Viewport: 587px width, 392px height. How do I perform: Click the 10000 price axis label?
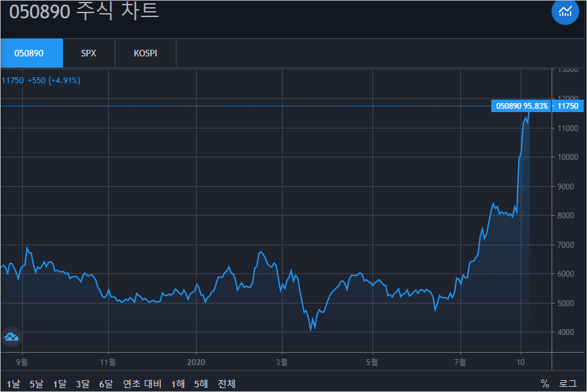pyautogui.click(x=568, y=157)
